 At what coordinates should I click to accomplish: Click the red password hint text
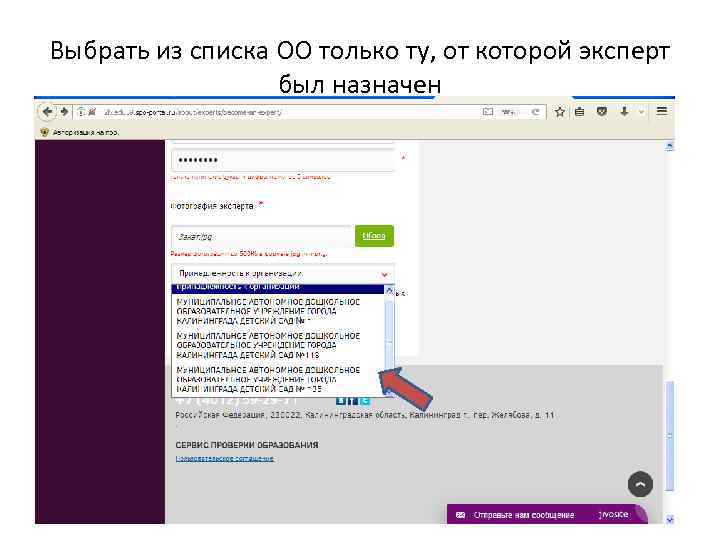tap(250, 178)
